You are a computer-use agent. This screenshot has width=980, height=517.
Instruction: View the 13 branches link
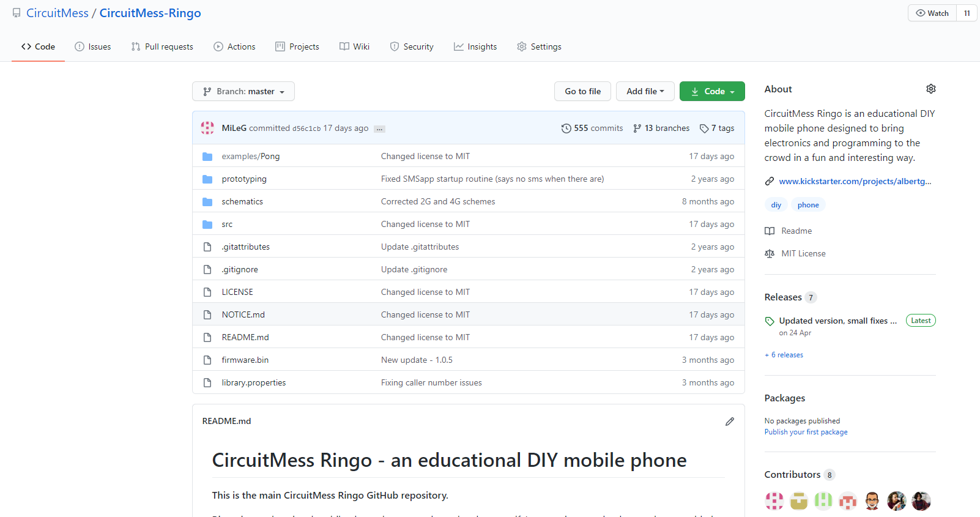(x=661, y=128)
